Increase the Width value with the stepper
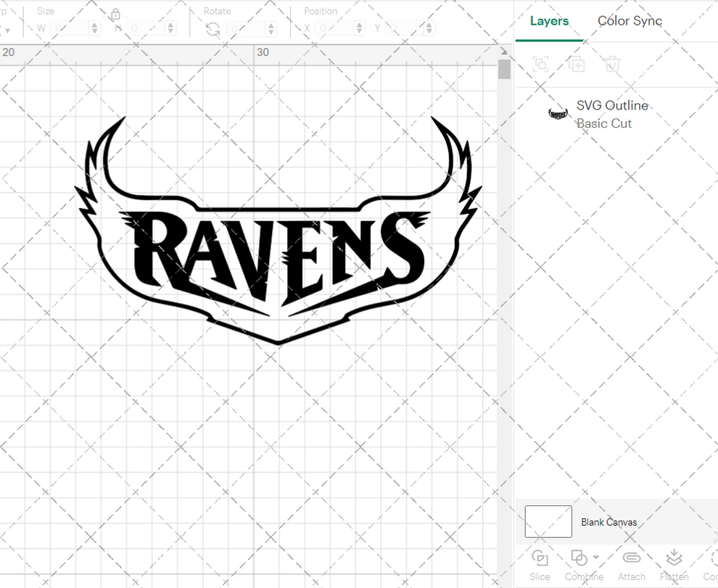Image resolution: width=718 pixels, height=588 pixels. pos(94,24)
